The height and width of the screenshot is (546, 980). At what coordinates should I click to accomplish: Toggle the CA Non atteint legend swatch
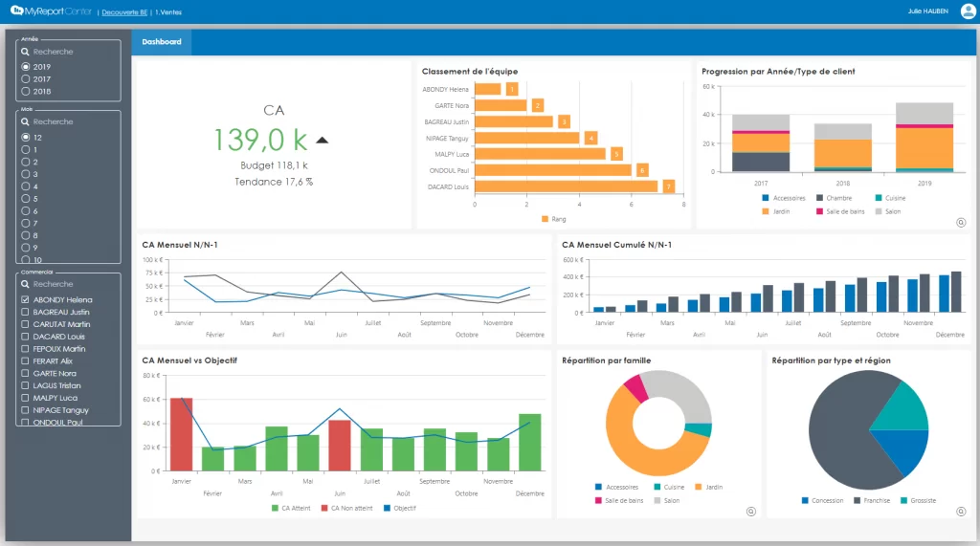click(325, 508)
